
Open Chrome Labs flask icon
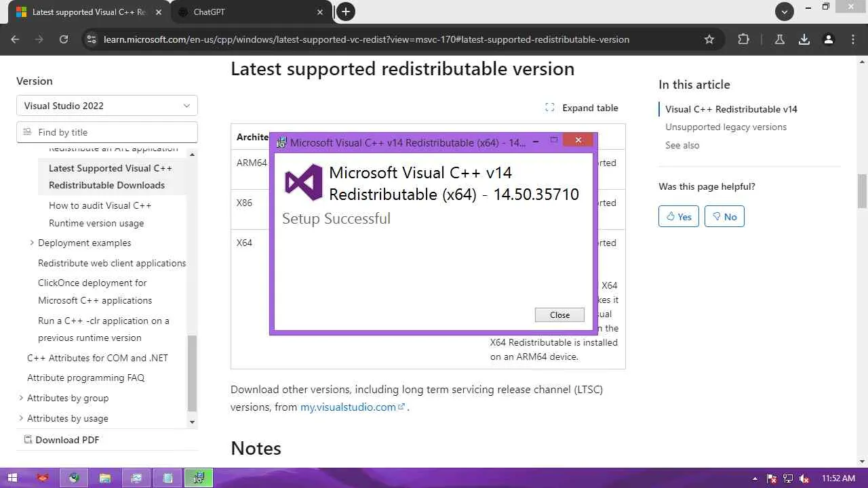780,39
